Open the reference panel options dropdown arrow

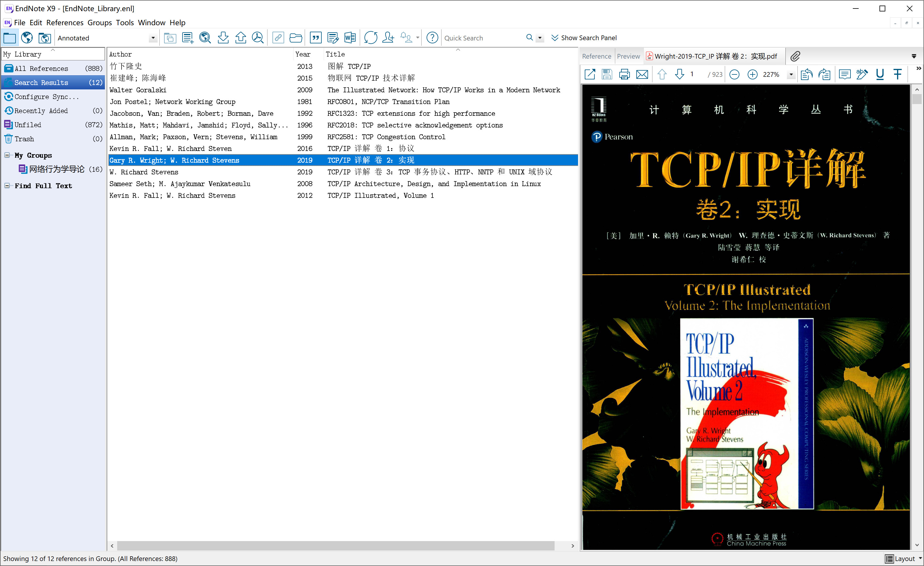(914, 56)
